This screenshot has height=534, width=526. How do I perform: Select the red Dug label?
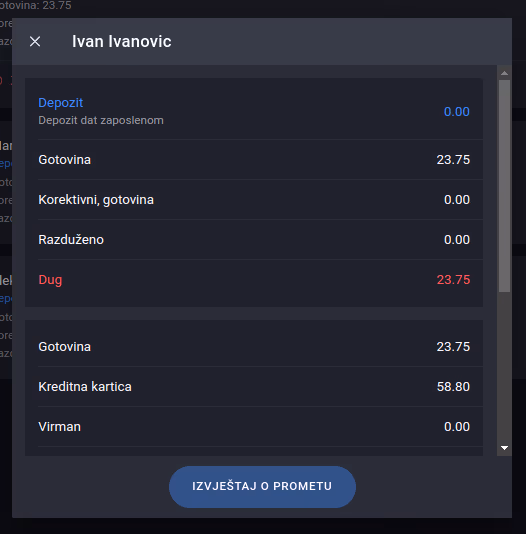(x=50, y=280)
